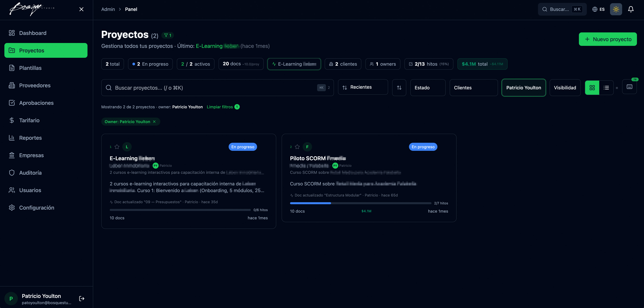Open the Recientes sort dropdown
Viewport: 644px width, 308px height.
coord(363,87)
